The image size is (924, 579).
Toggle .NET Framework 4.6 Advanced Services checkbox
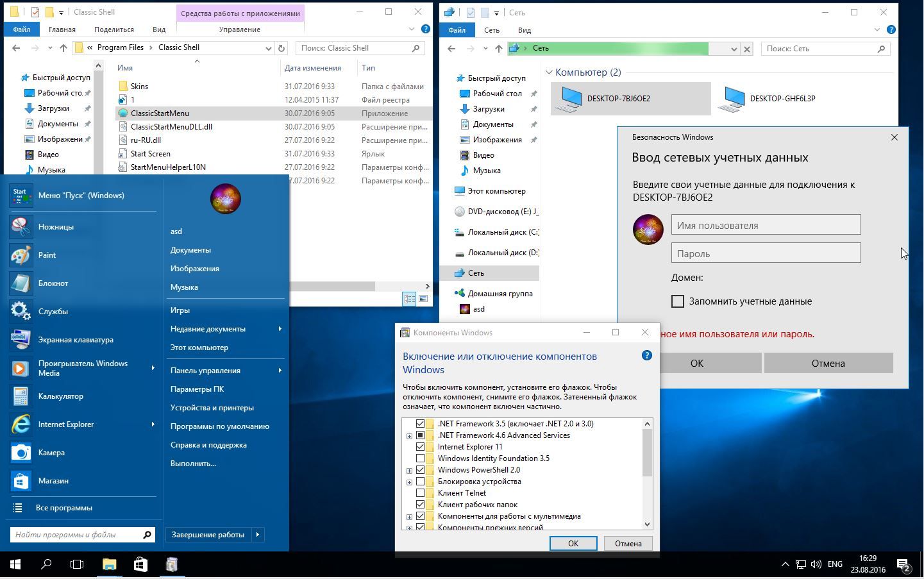421,435
